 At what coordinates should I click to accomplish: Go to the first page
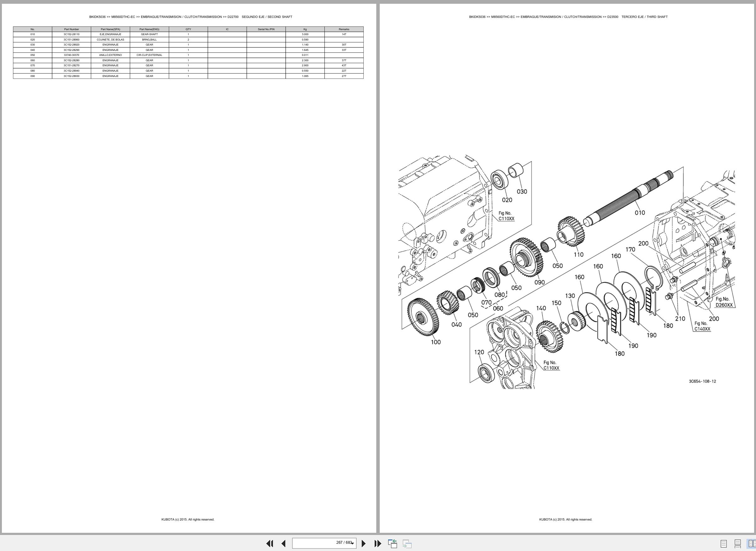270,544
